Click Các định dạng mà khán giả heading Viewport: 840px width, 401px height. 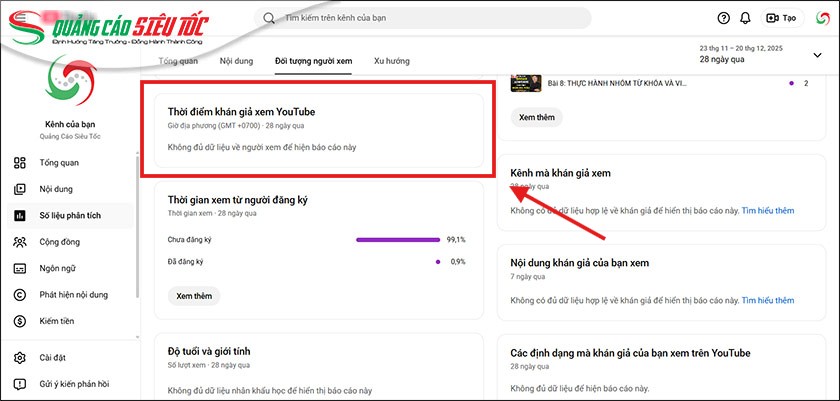coord(631,353)
